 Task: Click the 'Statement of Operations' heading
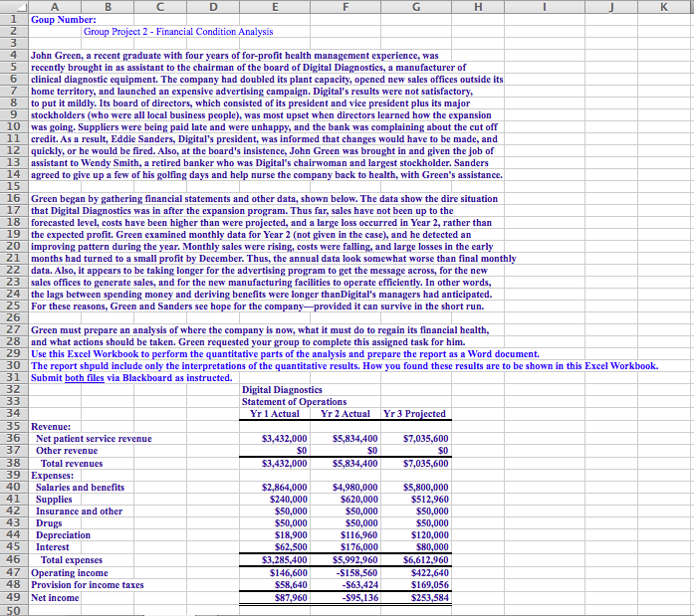pyautogui.click(x=295, y=402)
